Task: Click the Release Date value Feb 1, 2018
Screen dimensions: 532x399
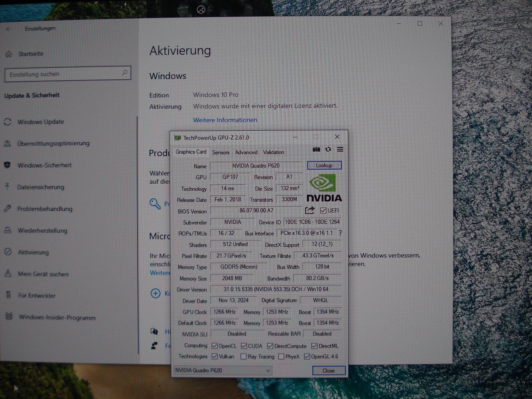Action: click(228, 200)
